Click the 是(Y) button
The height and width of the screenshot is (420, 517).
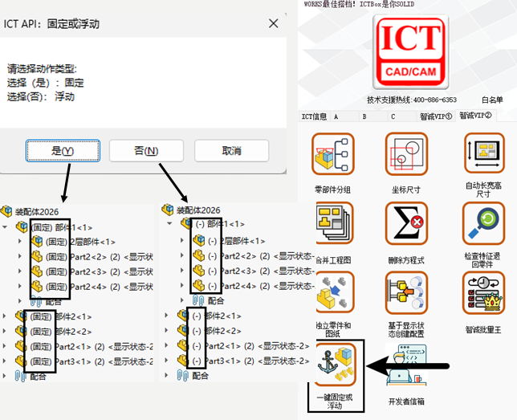(x=63, y=151)
